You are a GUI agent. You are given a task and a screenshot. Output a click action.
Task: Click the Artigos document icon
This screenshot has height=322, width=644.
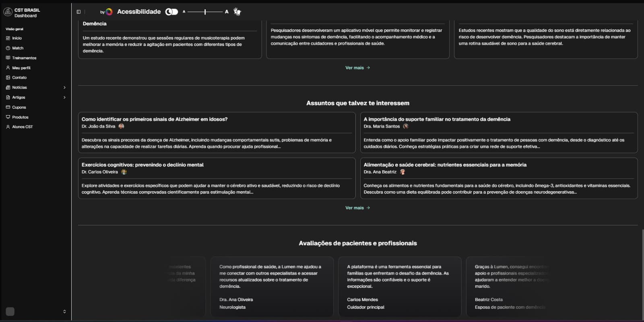pyautogui.click(x=8, y=97)
